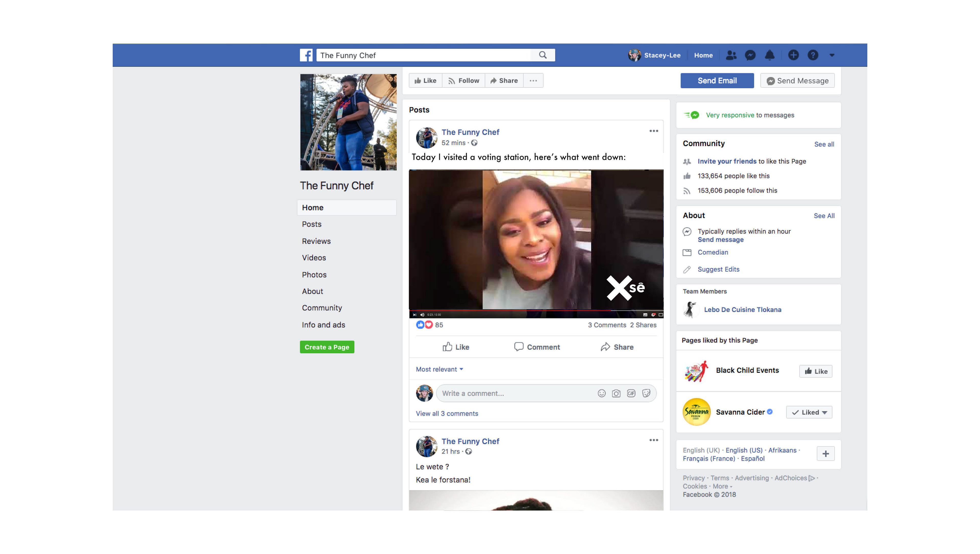This screenshot has height=554, width=980.
Task: Click Suggest Edits with the pencil
Action: (718, 269)
